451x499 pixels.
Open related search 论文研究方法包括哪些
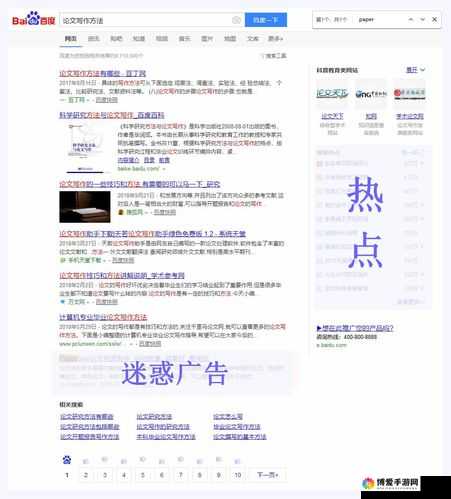pyautogui.click(x=90, y=427)
